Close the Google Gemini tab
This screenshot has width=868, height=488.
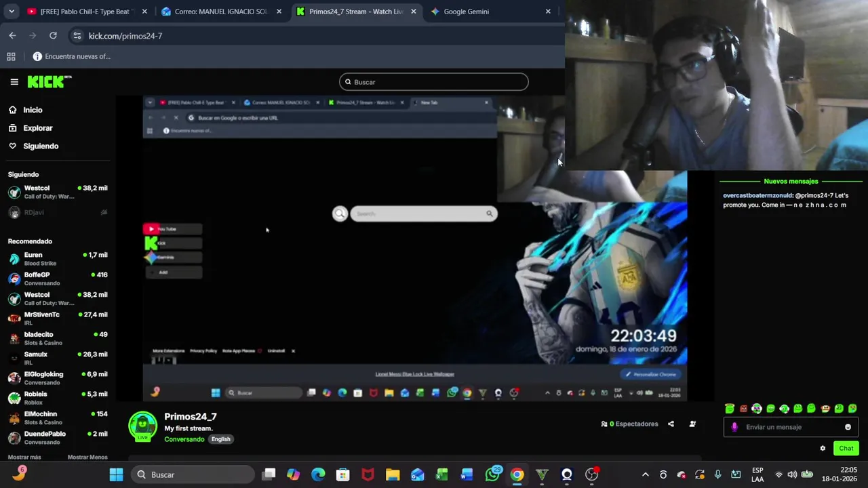point(548,12)
